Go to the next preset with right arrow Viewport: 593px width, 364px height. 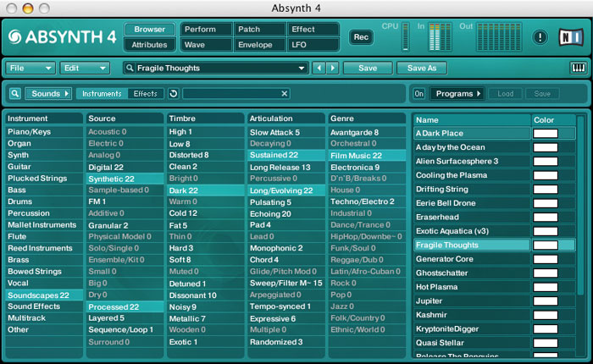[x=332, y=68]
